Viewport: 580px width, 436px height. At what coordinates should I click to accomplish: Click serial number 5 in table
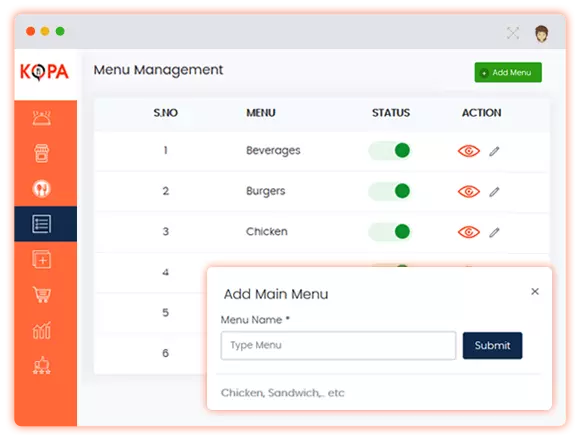[x=166, y=313]
